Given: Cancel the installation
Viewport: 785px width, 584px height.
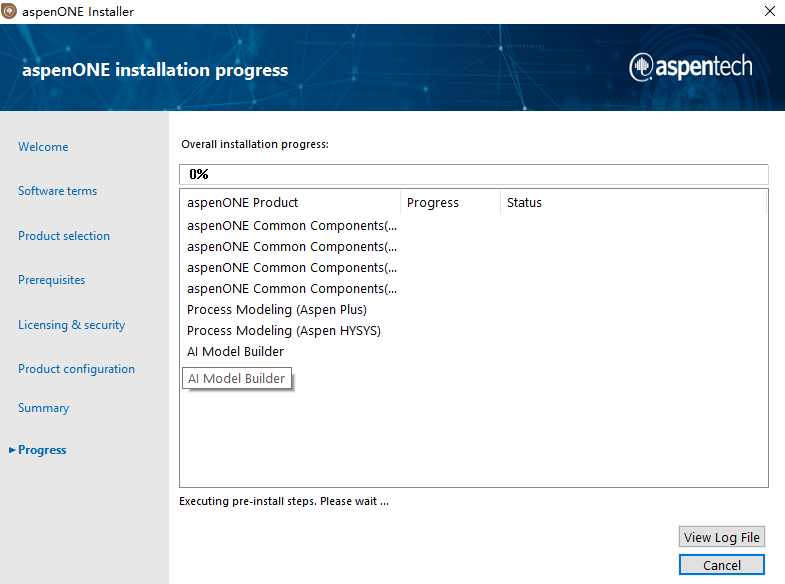Looking at the screenshot, I should click(x=722, y=565).
